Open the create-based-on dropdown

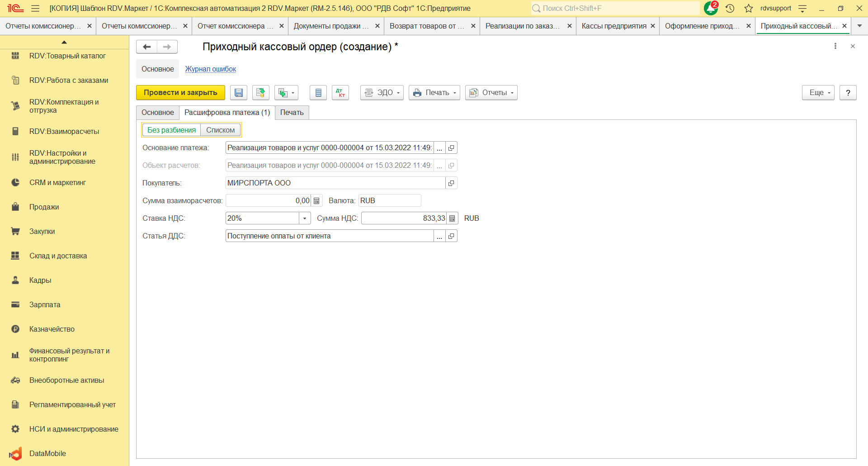coord(286,93)
